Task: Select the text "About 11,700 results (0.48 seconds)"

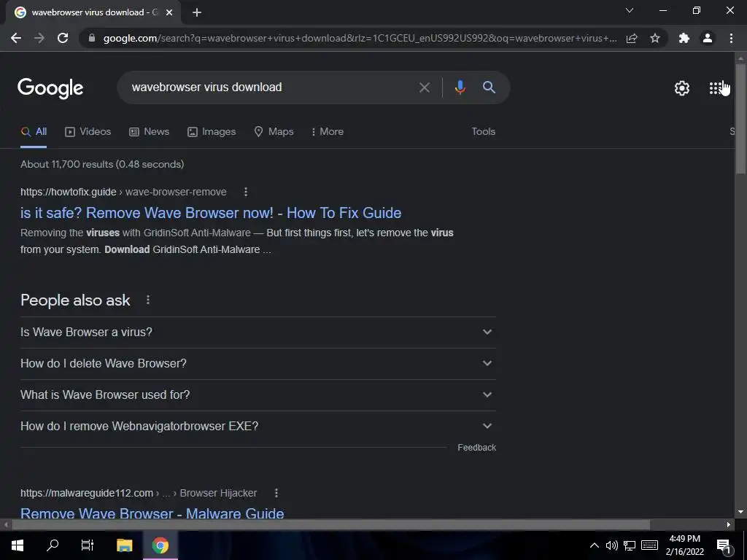Action: 102,164
